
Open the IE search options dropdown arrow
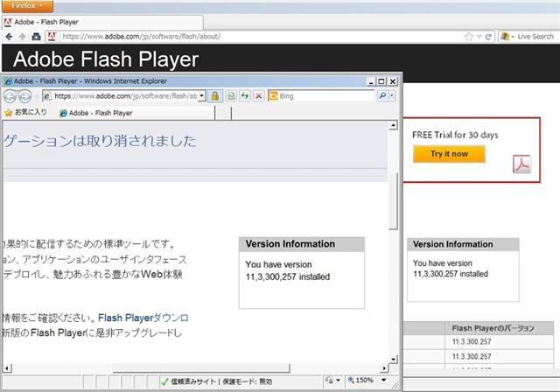click(x=392, y=95)
